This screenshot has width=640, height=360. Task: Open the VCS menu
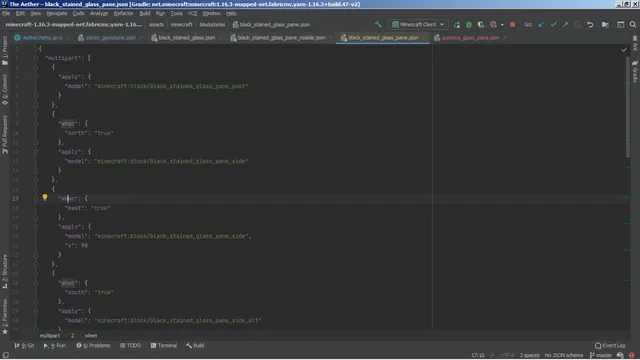click(192, 13)
